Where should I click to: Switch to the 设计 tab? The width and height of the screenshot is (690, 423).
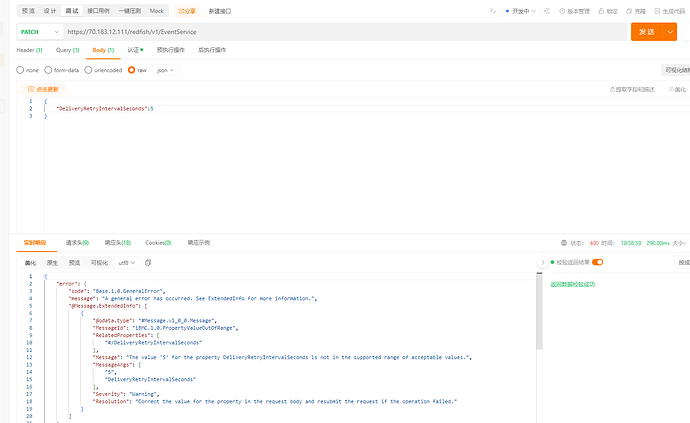(50, 11)
